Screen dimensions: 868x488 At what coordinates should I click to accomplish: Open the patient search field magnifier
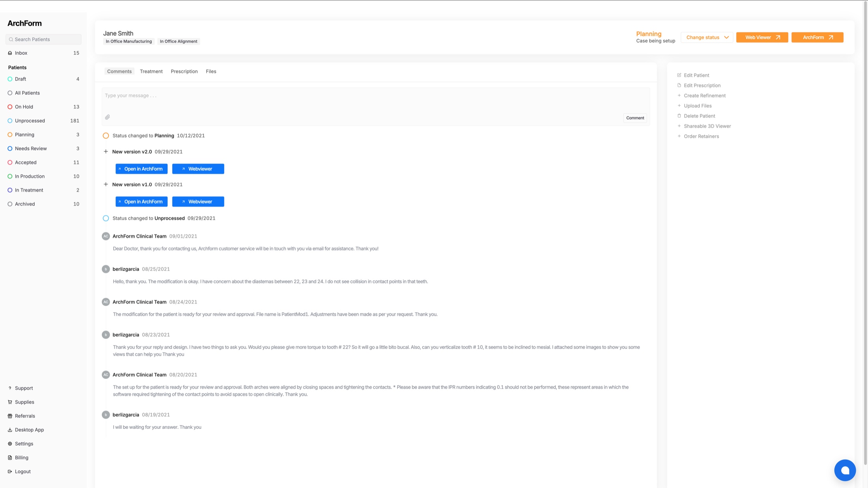[11, 39]
